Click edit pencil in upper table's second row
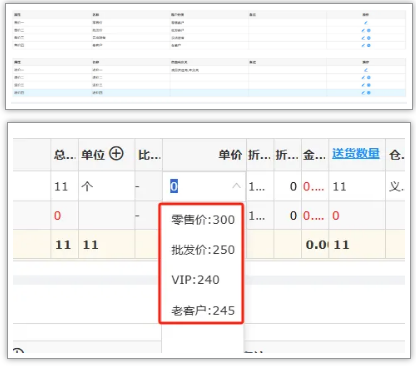416x371 pixels. click(x=363, y=30)
